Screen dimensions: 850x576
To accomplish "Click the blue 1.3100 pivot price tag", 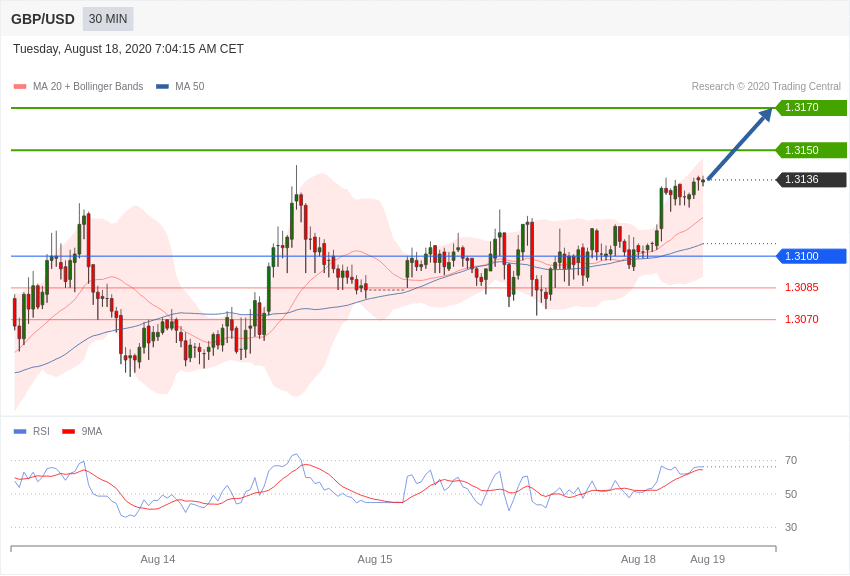I will click(812, 256).
